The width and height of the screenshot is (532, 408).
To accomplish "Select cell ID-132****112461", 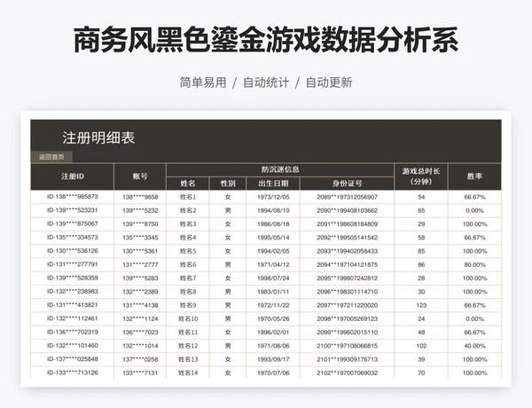I will [73, 318].
